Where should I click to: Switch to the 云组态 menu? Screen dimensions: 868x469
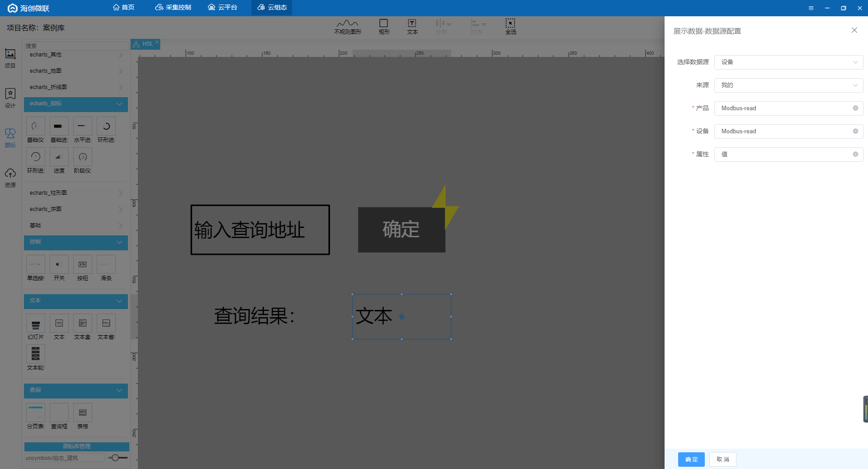272,8
